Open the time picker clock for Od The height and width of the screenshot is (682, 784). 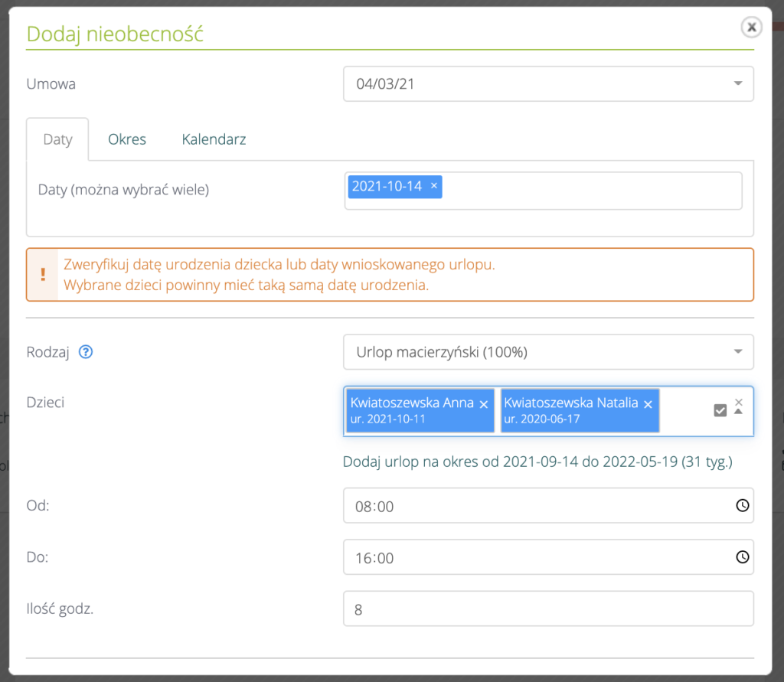click(x=741, y=506)
